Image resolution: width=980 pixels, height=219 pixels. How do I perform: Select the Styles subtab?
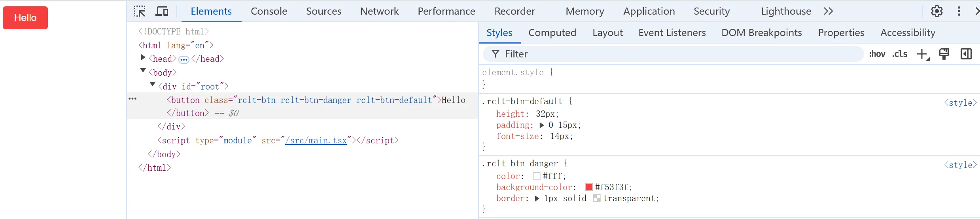pos(499,32)
